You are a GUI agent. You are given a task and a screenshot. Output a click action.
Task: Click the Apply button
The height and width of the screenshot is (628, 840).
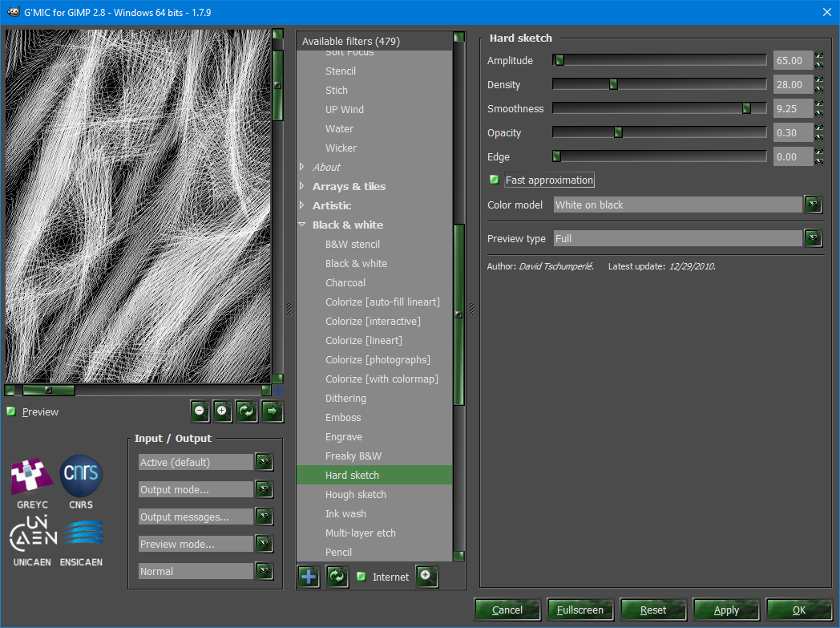(726, 610)
